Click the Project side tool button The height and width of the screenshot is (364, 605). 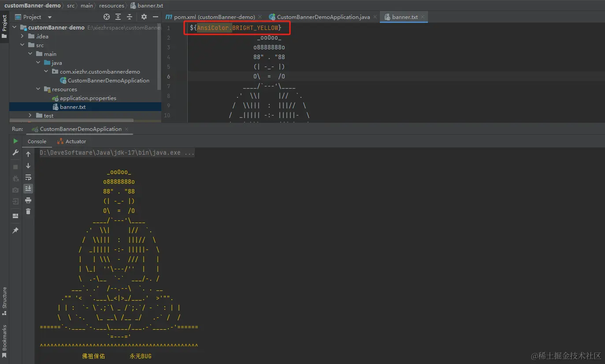pos(4,26)
